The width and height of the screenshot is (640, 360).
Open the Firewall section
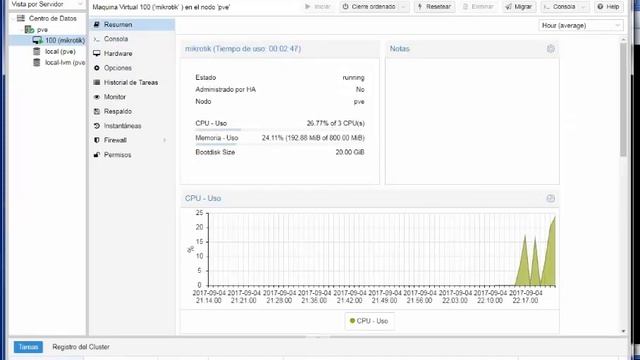point(132,140)
